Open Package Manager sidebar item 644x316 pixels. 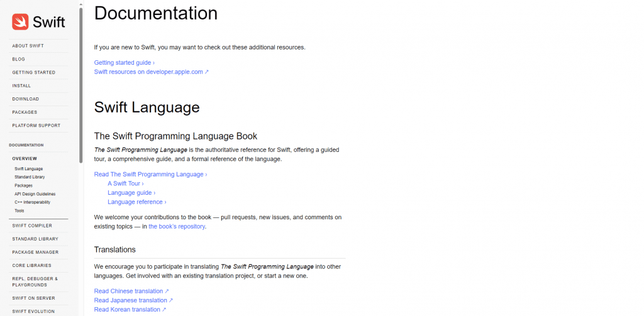[35, 253]
